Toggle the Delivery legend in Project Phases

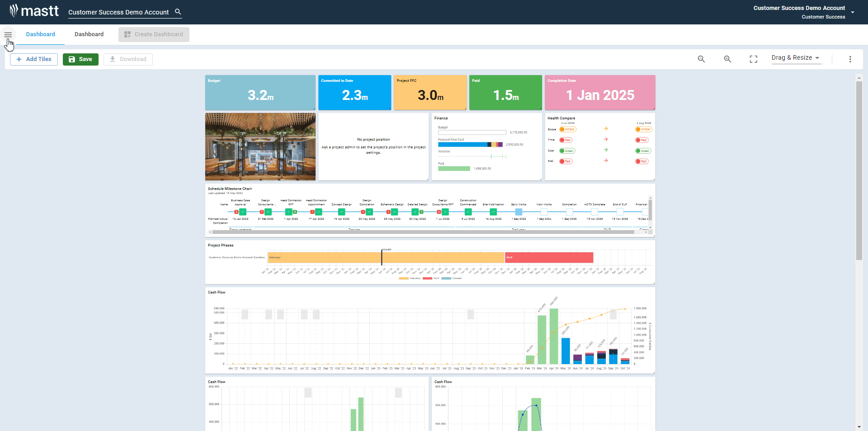click(x=410, y=279)
